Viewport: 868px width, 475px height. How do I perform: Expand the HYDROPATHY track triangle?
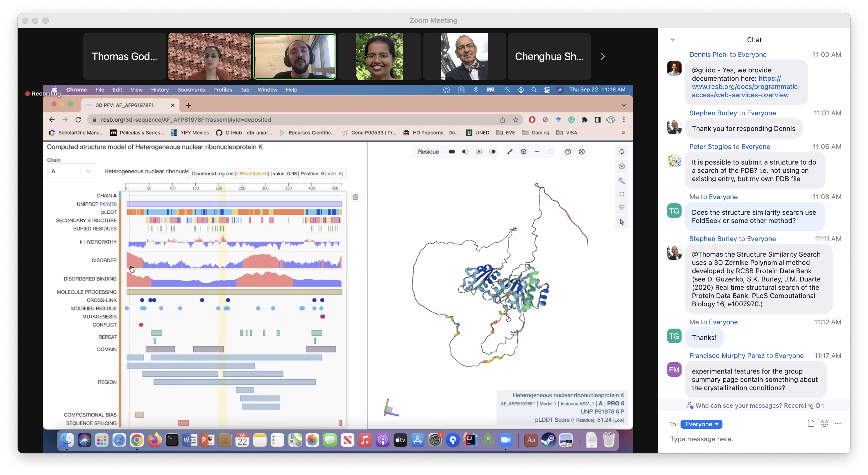click(x=81, y=242)
